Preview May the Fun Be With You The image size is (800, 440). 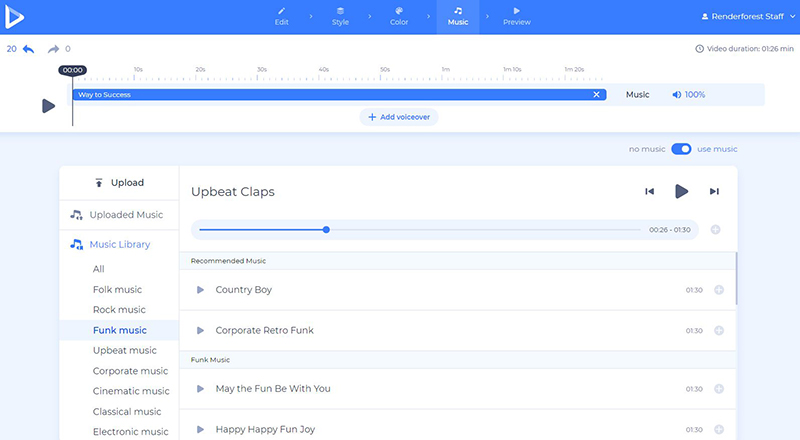click(x=200, y=389)
